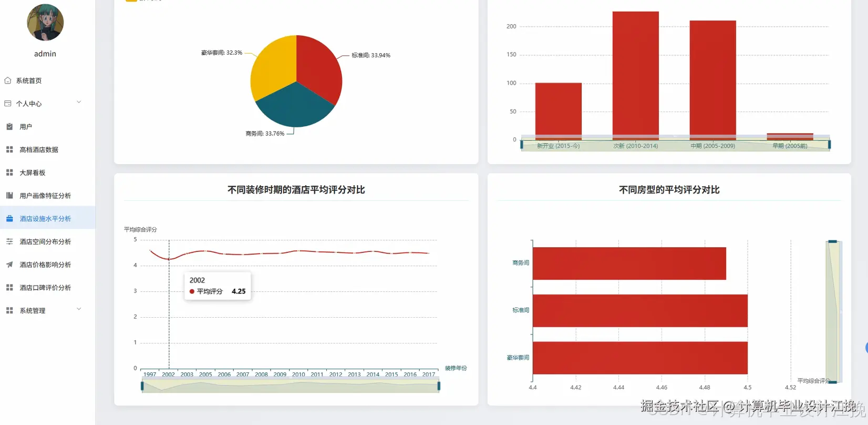Click the clipboard icon beside 用户

[9, 127]
